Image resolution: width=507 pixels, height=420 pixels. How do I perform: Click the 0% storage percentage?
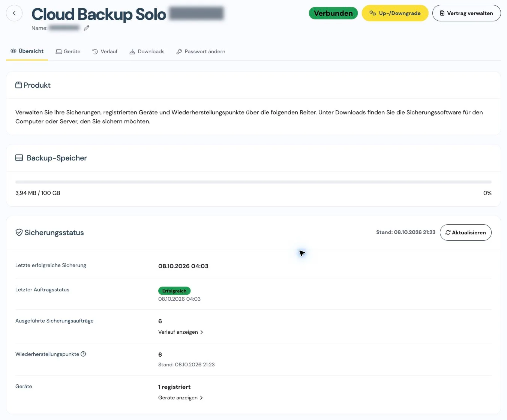487,193
